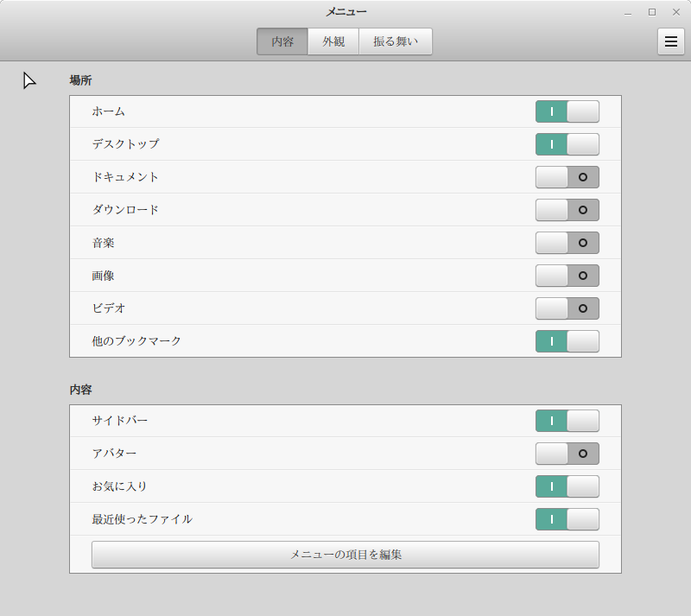This screenshot has width=691, height=616.
Task: Enable the ドキュメント toggle
Action: [x=567, y=177]
